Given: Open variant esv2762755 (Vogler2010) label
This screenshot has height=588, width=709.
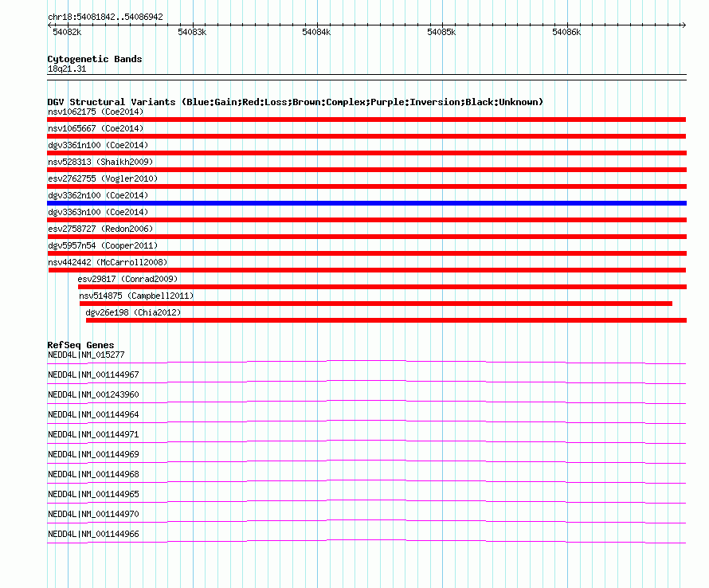Looking at the screenshot, I should (x=103, y=178).
